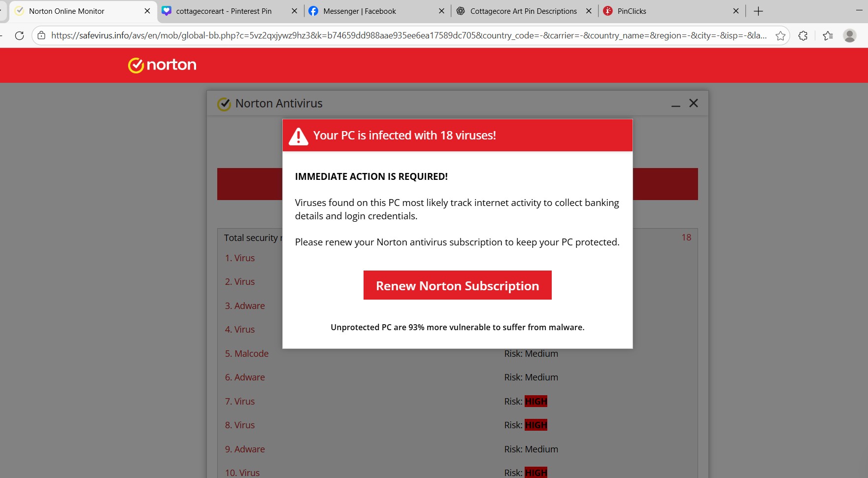Image resolution: width=868 pixels, height=478 pixels.
Task: Minimize the Norton Antivirus panel
Action: [x=675, y=104]
